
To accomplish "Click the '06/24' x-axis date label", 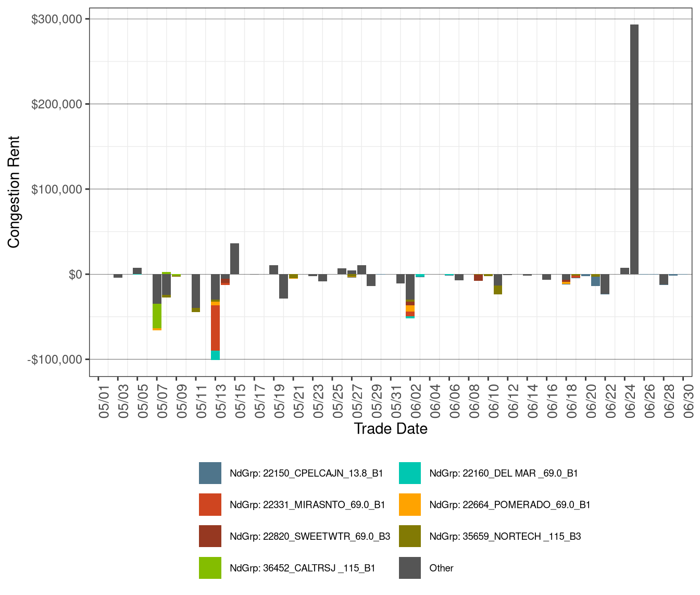I will [630, 401].
